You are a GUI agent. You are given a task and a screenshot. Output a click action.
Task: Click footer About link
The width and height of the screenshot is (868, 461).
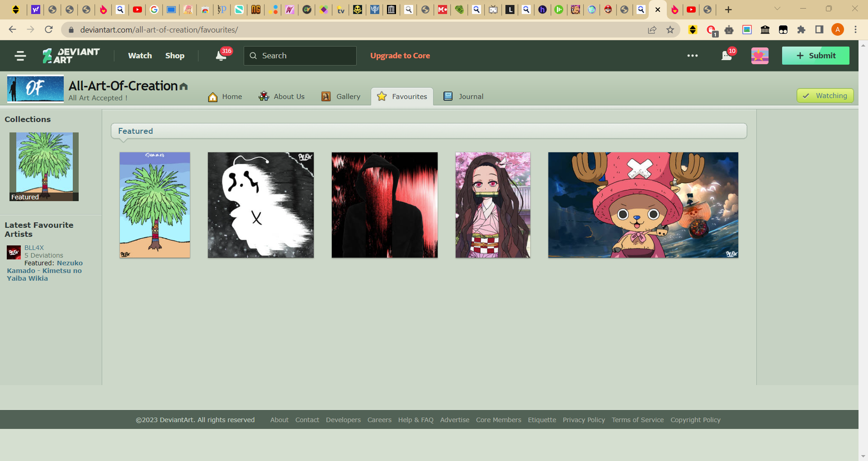click(279, 420)
